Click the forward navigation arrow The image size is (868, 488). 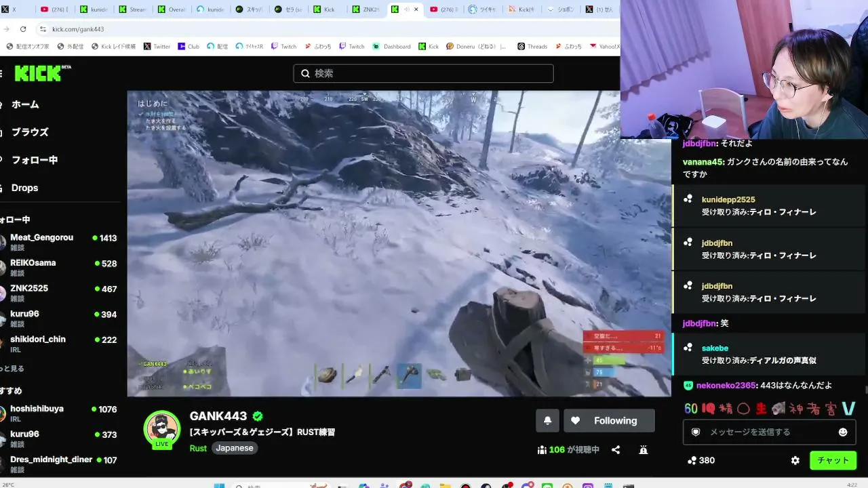[6, 29]
